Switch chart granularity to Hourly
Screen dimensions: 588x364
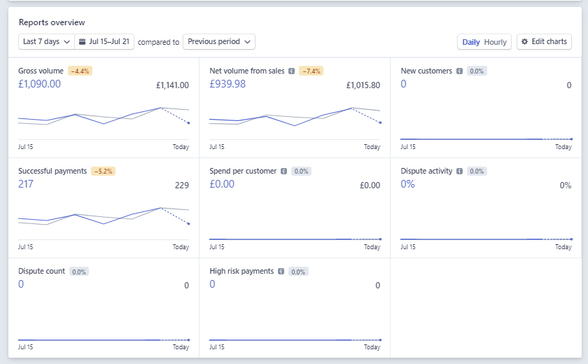pyautogui.click(x=495, y=42)
